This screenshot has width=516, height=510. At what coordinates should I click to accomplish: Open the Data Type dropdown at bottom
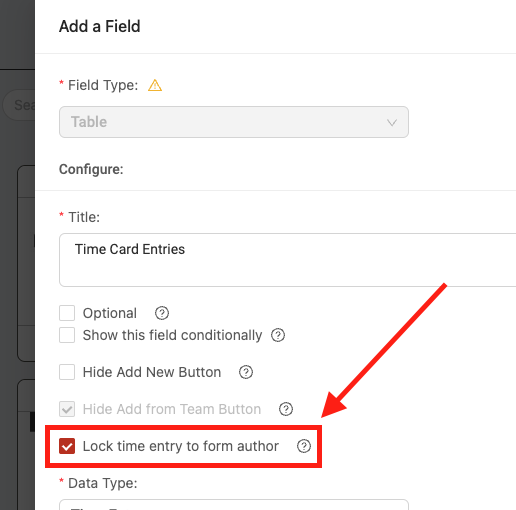(234, 504)
